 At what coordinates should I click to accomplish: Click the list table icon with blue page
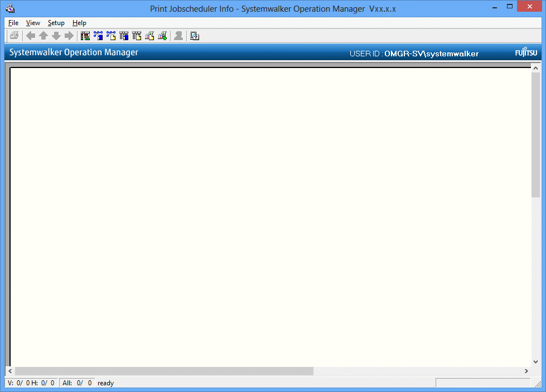pos(124,36)
